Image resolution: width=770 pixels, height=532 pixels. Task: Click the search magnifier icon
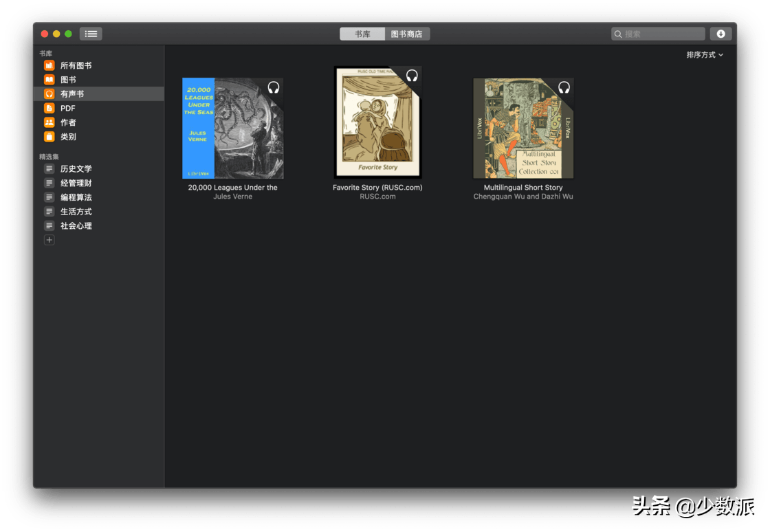pos(618,34)
